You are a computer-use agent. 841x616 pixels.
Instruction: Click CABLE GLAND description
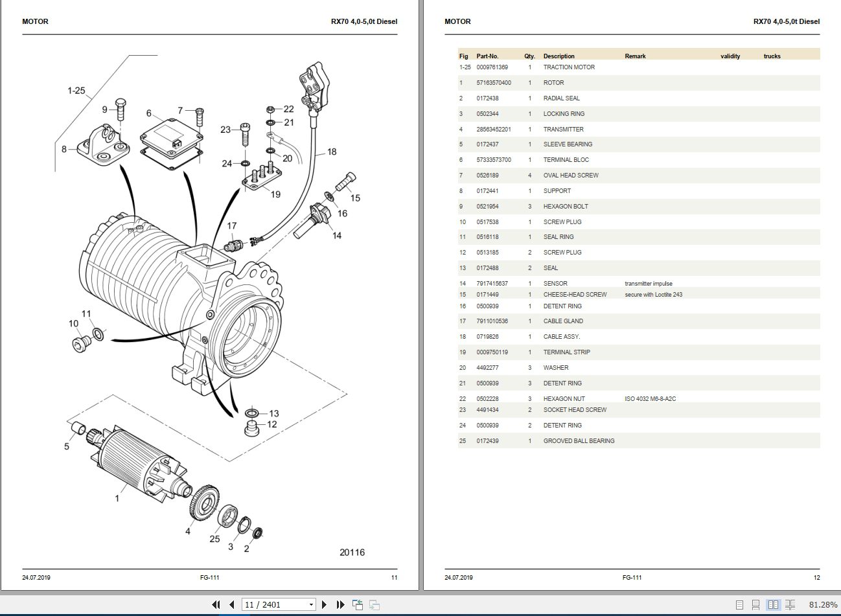coord(563,321)
